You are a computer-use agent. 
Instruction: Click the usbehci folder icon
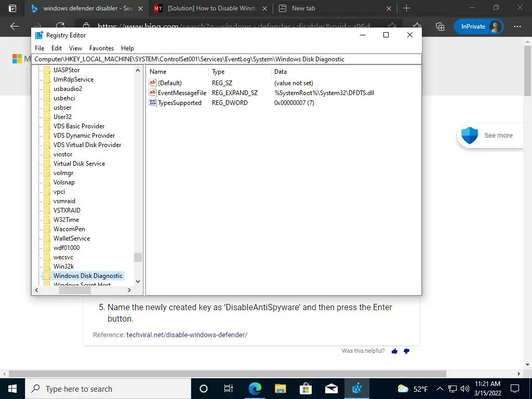click(47, 98)
